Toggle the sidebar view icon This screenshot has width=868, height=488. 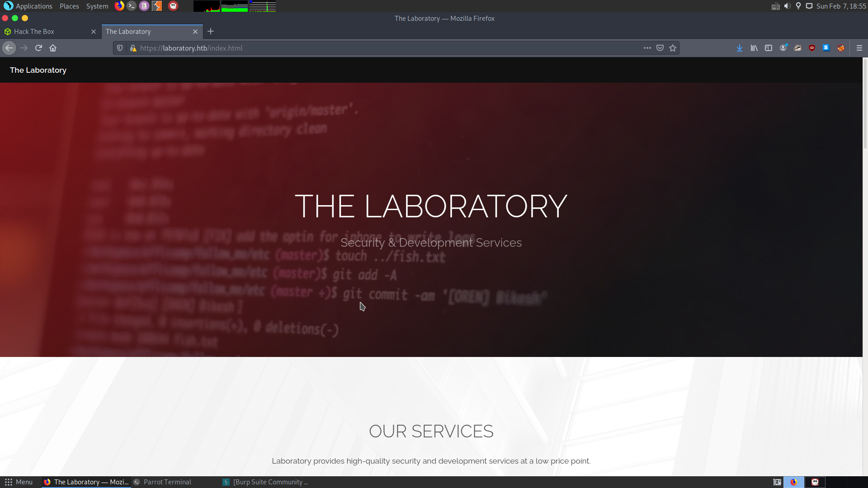coord(769,48)
